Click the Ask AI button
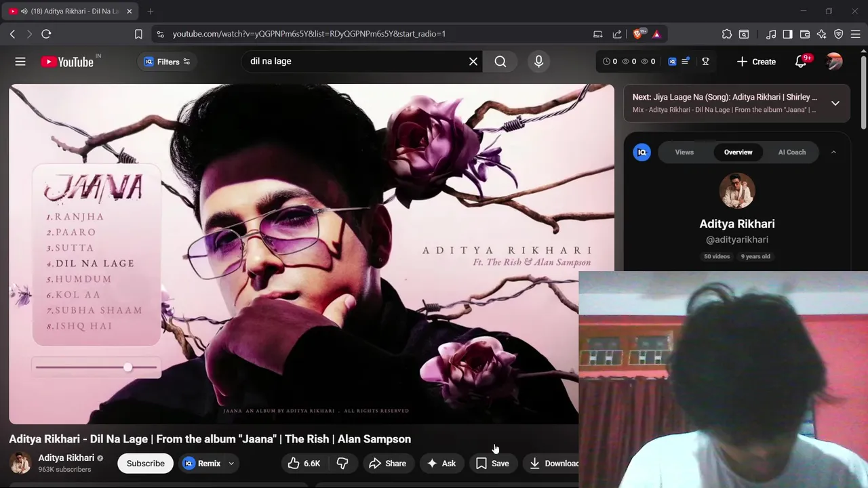 441,464
